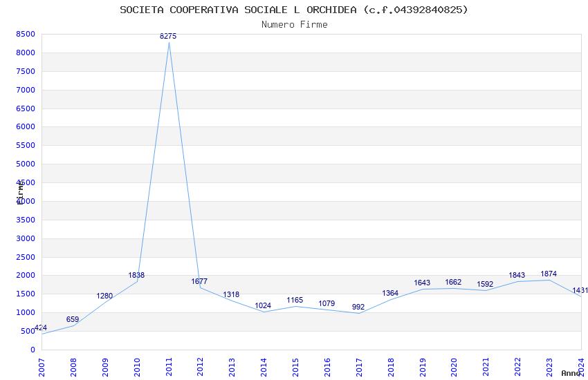
Task: Click the 1024 data label for 2014
Action: 263,306
